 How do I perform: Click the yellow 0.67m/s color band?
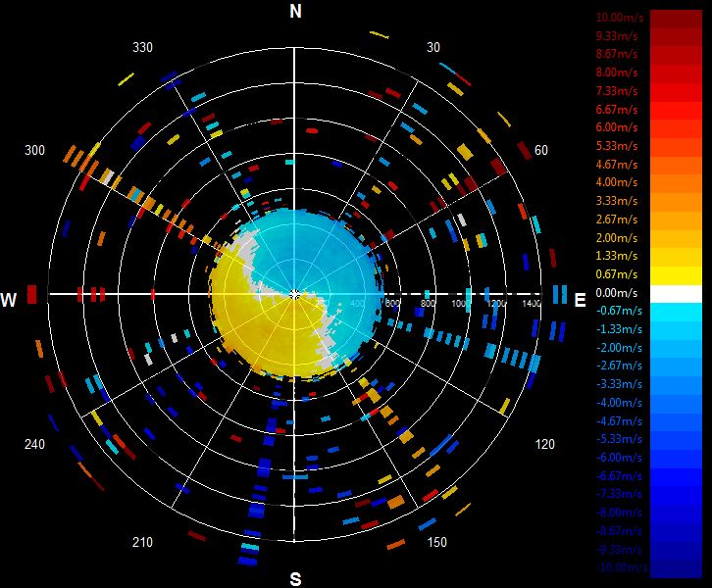tap(676, 275)
